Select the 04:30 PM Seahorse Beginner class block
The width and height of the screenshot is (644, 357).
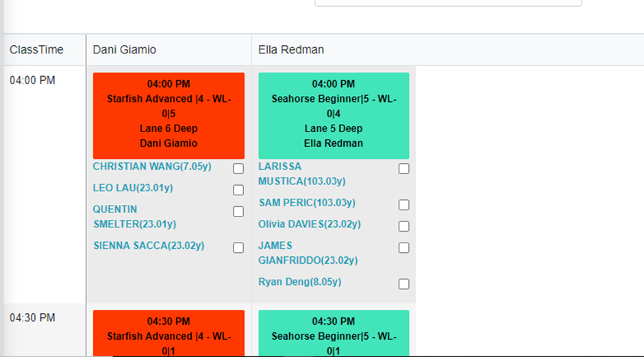click(x=334, y=333)
